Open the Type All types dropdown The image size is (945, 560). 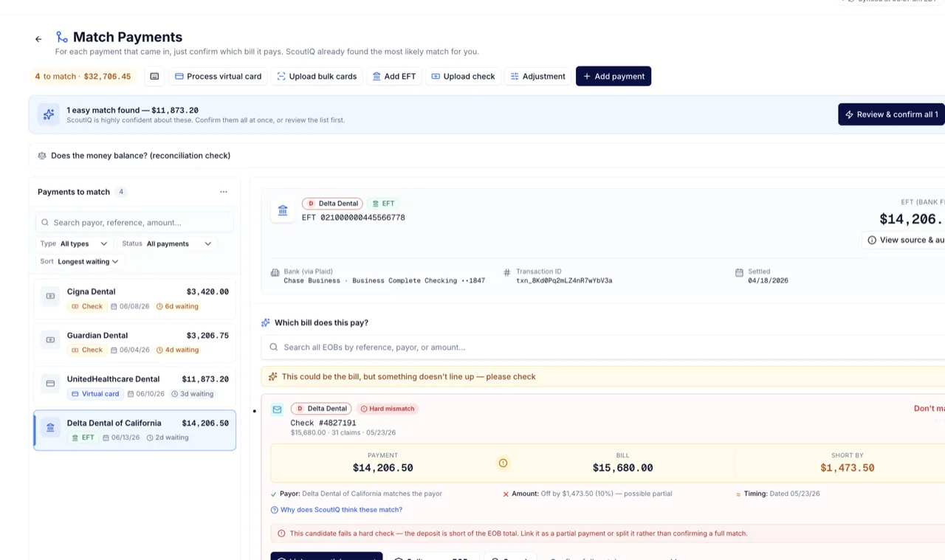[x=74, y=243]
